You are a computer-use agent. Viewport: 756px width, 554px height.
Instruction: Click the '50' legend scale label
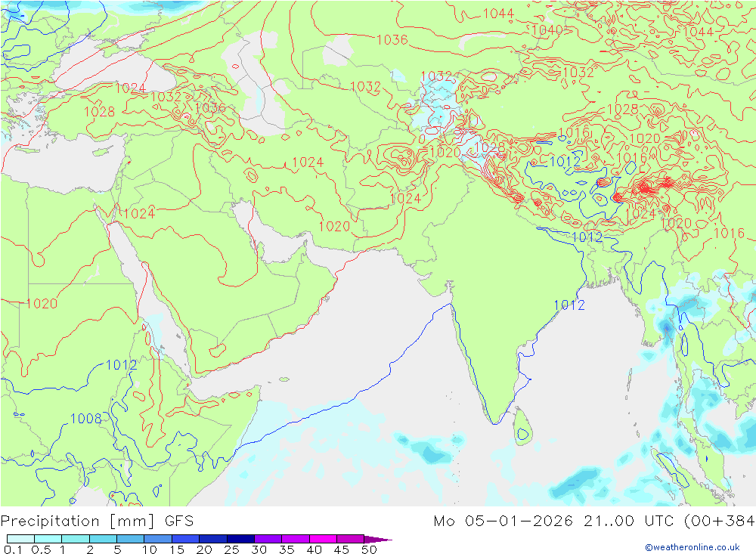pos(369,549)
